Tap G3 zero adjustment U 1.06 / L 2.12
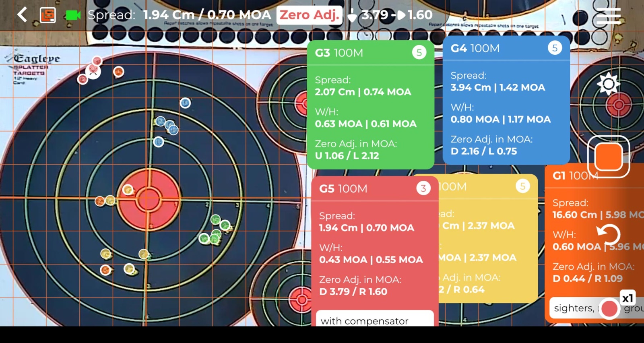Screen dimensions: 644x343 [x=347, y=155]
